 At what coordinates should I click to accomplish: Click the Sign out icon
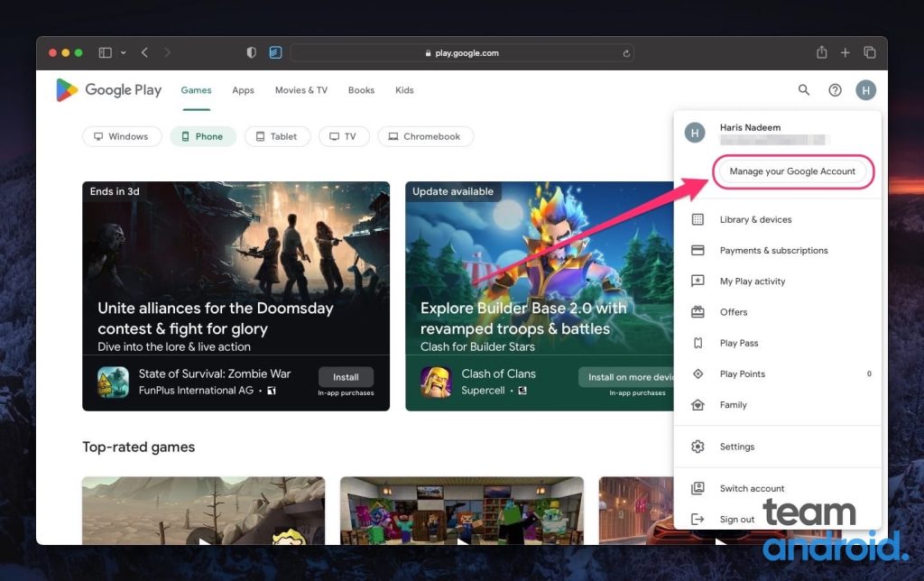(698, 520)
